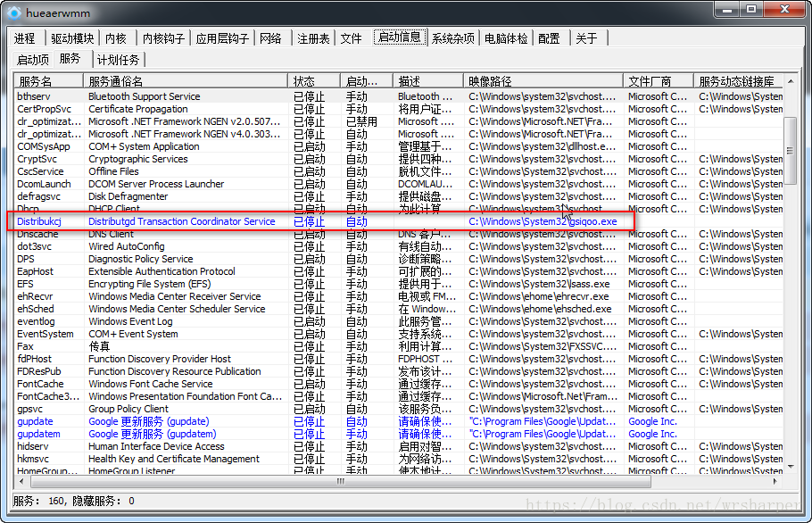812x523 pixels.
Task: Open the 内核钩子 tab
Action: [163, 38]
